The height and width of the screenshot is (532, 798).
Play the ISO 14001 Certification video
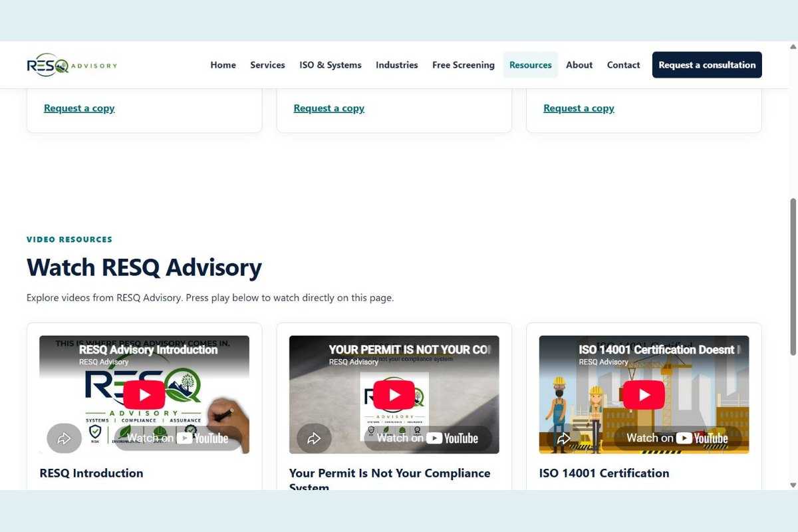click(644, 395)
